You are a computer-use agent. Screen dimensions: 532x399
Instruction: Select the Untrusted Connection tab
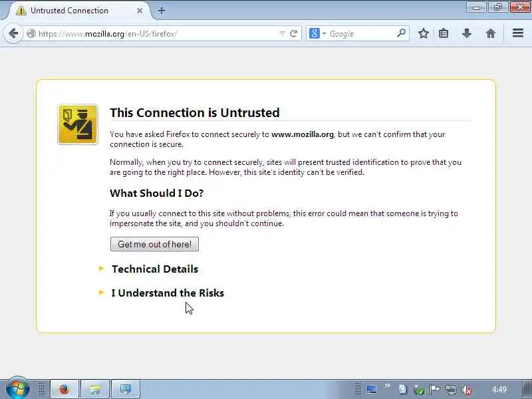tap(78, 11)
